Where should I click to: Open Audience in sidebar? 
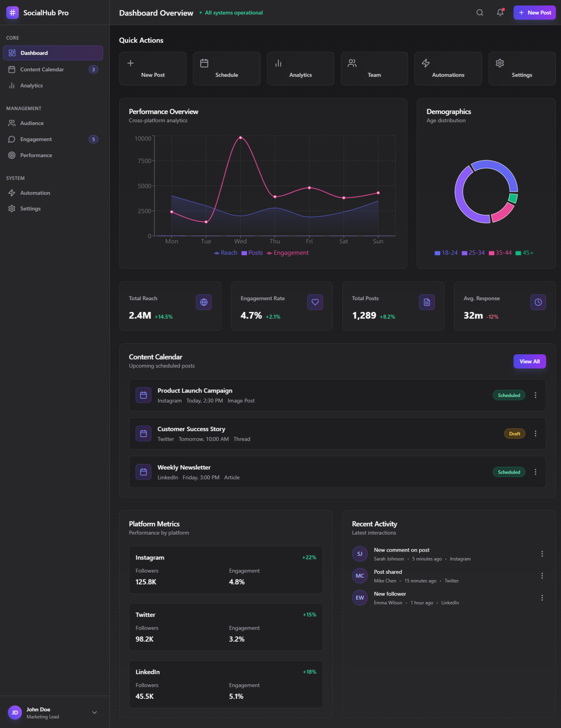[53, 123]
